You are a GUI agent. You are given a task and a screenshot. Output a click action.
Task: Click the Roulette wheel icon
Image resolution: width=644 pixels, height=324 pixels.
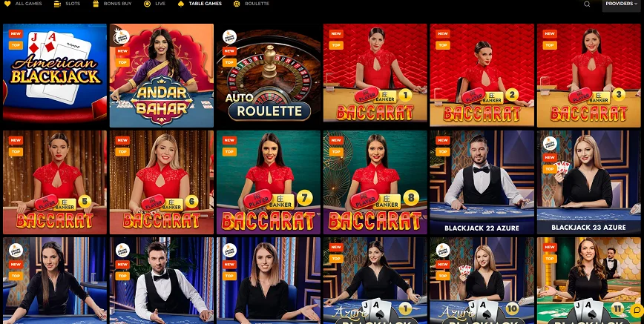237,4
